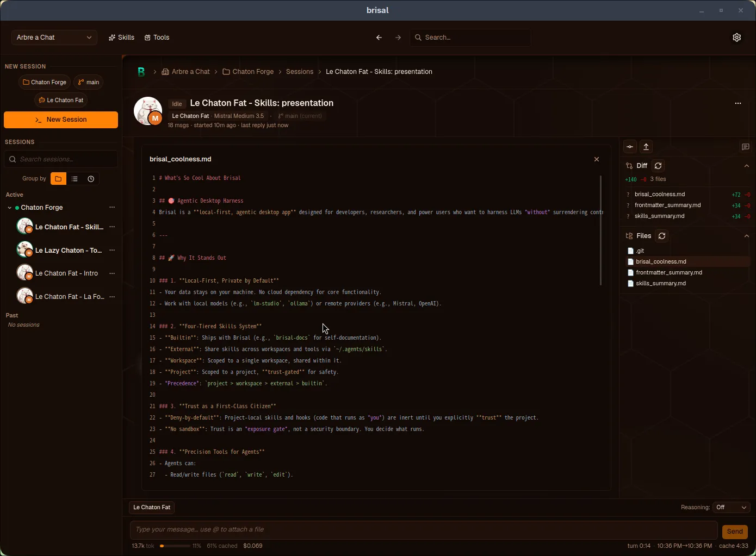Open options for Le Chaton Fat - Skill session
Screen dimensions: 756x556
click(x=112, y=227)
